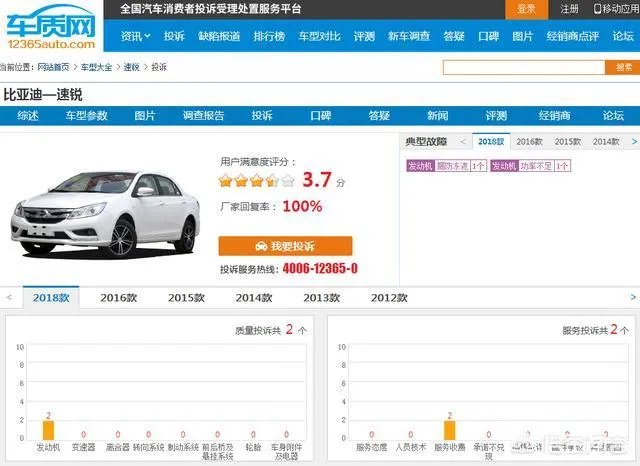Click the left arrow of model-year tabs
This screenshot has width=640, height=466.
(9, 297)
